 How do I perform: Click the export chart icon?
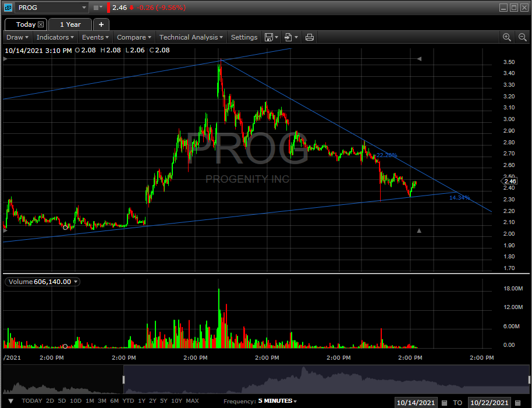(288, 37)
